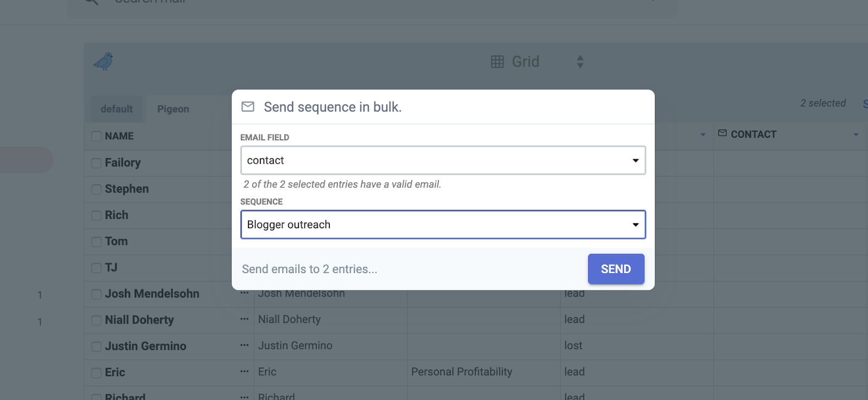The image size is (868, 400).
Task: Open the three-dot menu for Niall Doherty
Action: click(245, 319)
